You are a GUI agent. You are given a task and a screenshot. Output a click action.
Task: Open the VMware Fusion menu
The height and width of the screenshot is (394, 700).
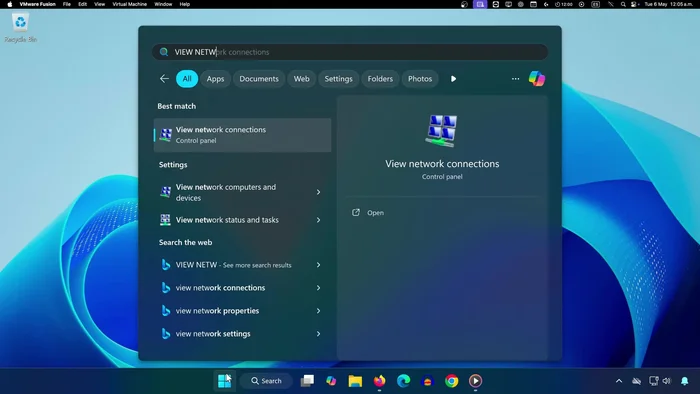click(38, 4)
